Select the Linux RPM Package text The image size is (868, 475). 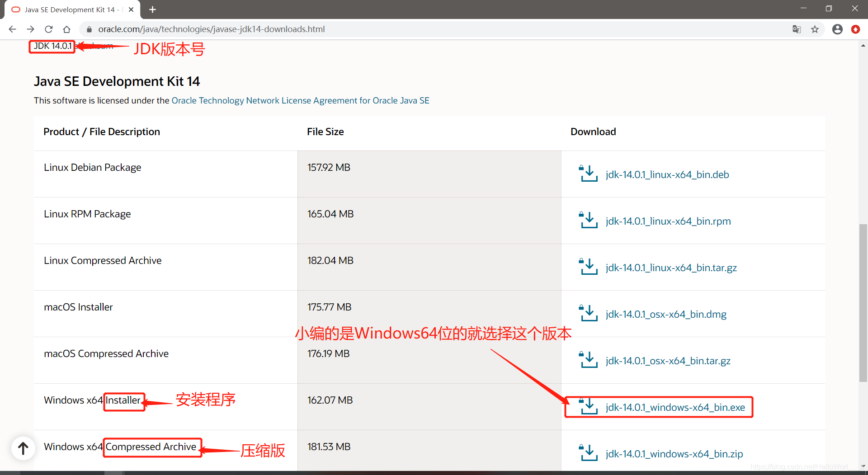(87, 214)
